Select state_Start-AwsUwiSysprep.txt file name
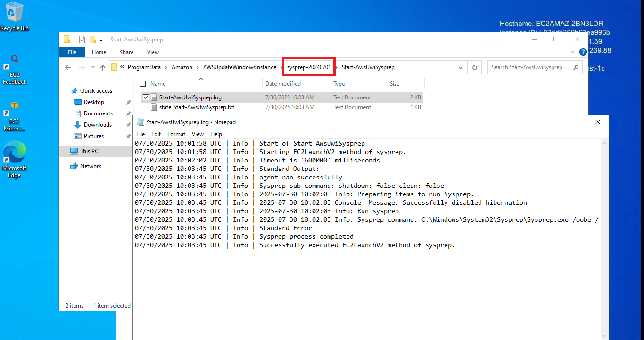 197,107
